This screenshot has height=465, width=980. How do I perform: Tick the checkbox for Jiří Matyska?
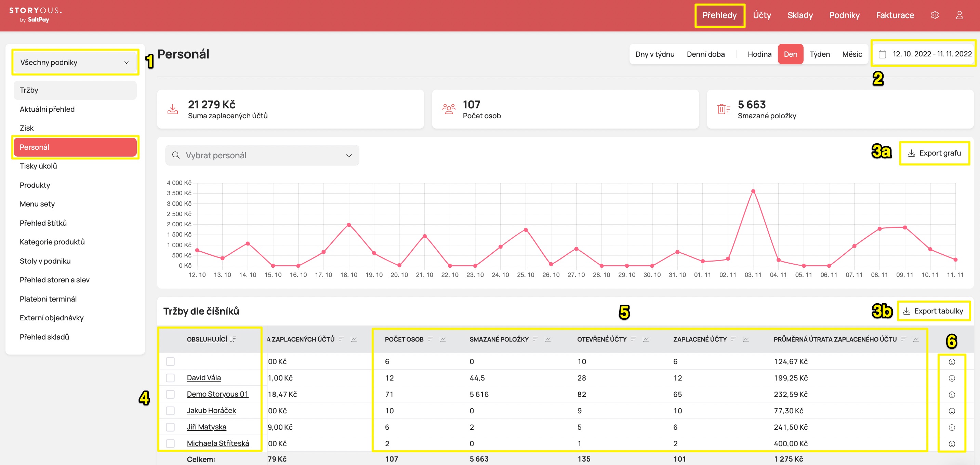tap(170, 427)
